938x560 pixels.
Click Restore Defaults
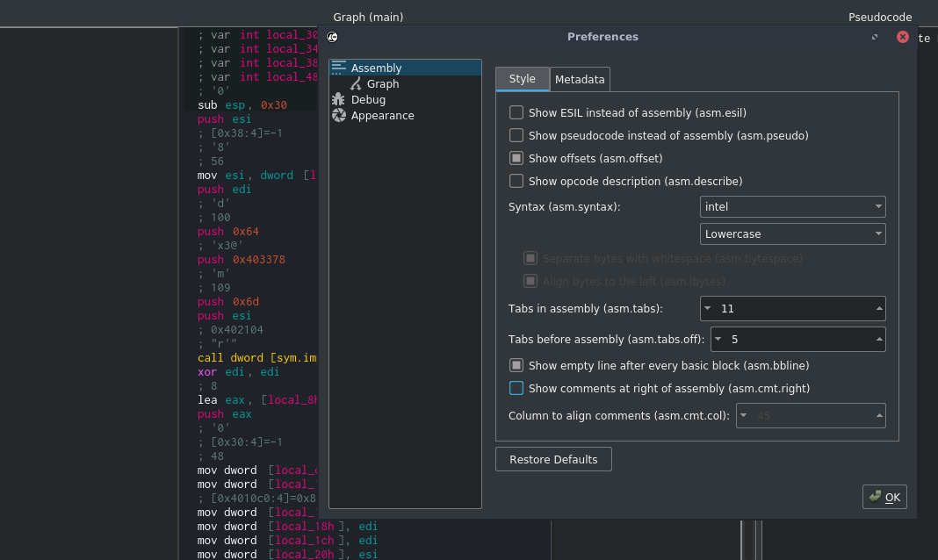pyautogui.click(x=553, y=458)
